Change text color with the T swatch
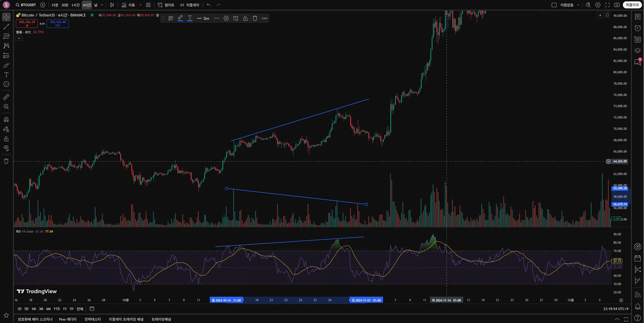 pyautogui.click(x=190, y=18)
